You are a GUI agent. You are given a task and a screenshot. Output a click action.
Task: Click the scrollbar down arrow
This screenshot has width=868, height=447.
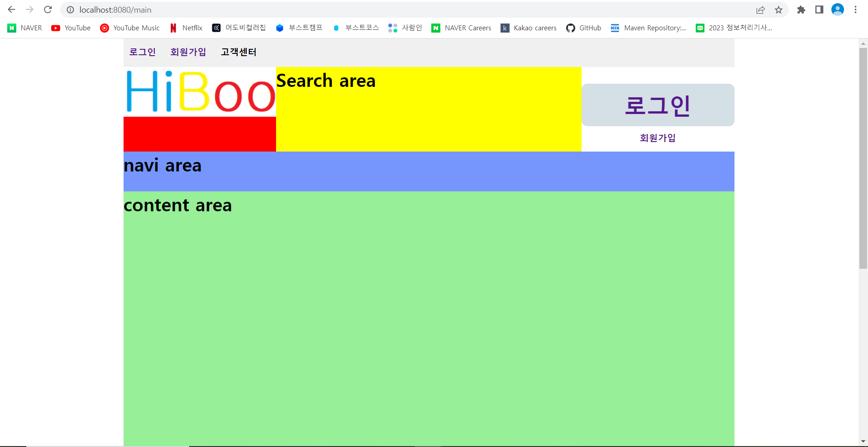coord(863,442)
